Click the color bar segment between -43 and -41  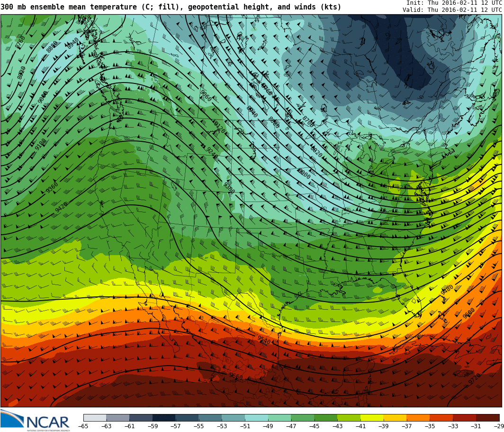tap(349, 417)
